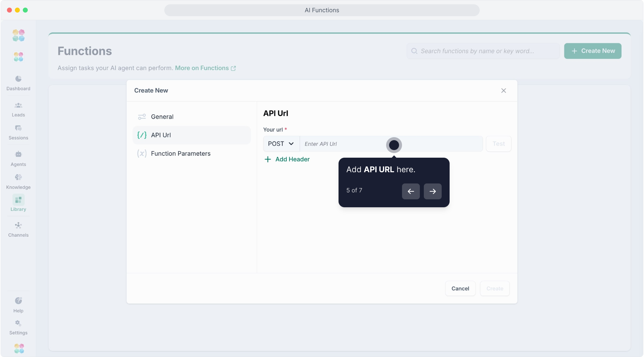Screen dimensions: 644x357
Task: Open the Dashboard icon in sidebar
Action: click(18, 79)
